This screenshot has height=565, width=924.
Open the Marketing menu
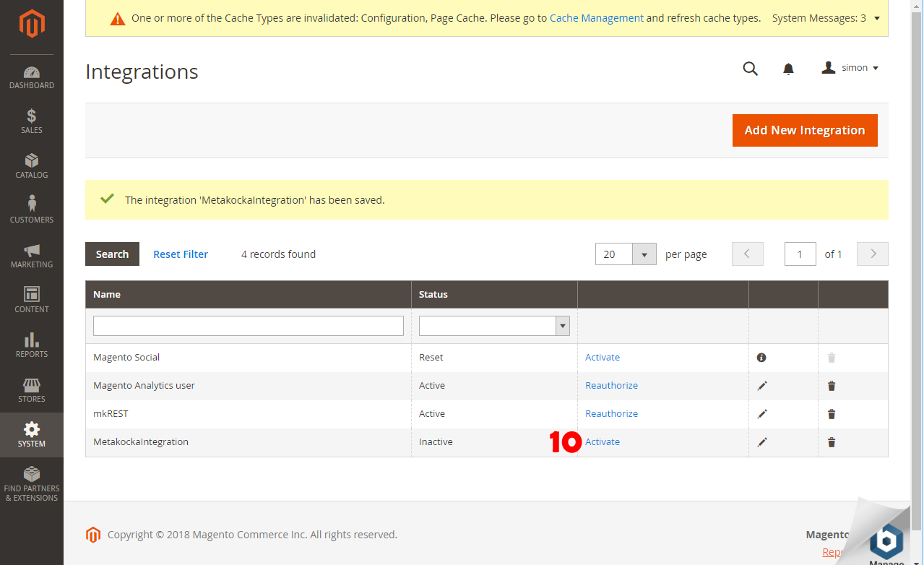[32, 256]
